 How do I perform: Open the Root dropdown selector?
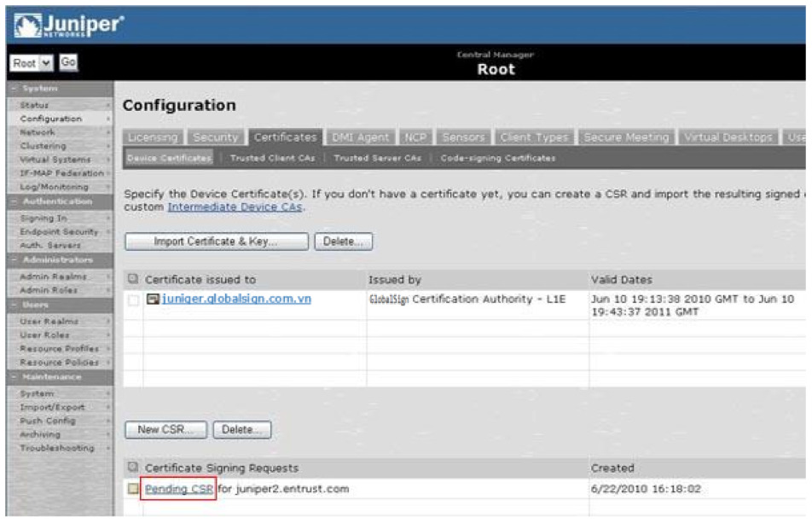(x=32, y=62)
